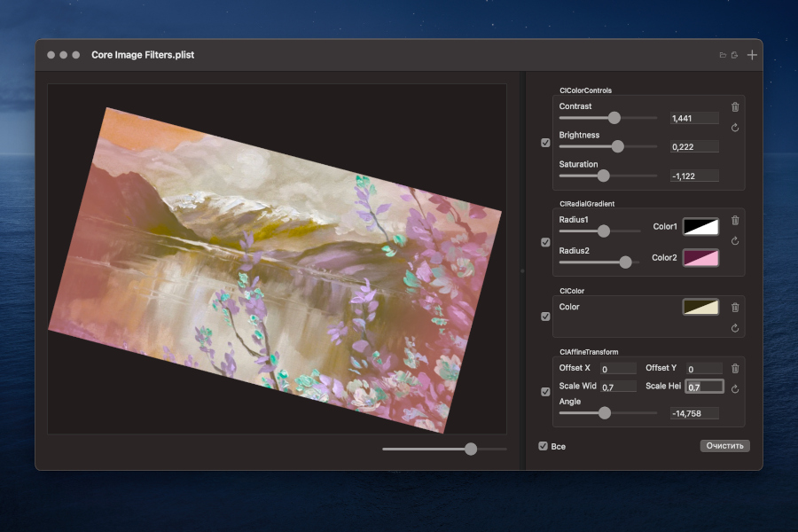The image size is (798, 532).
Task: Open the Color2 swatch picker
Action: [700, 258]
